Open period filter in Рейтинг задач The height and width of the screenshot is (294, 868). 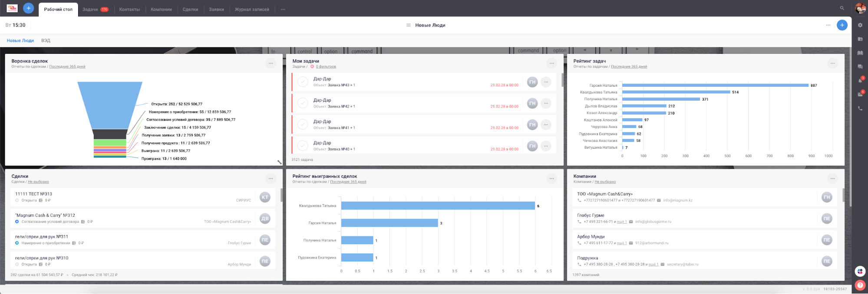point(629,67)
